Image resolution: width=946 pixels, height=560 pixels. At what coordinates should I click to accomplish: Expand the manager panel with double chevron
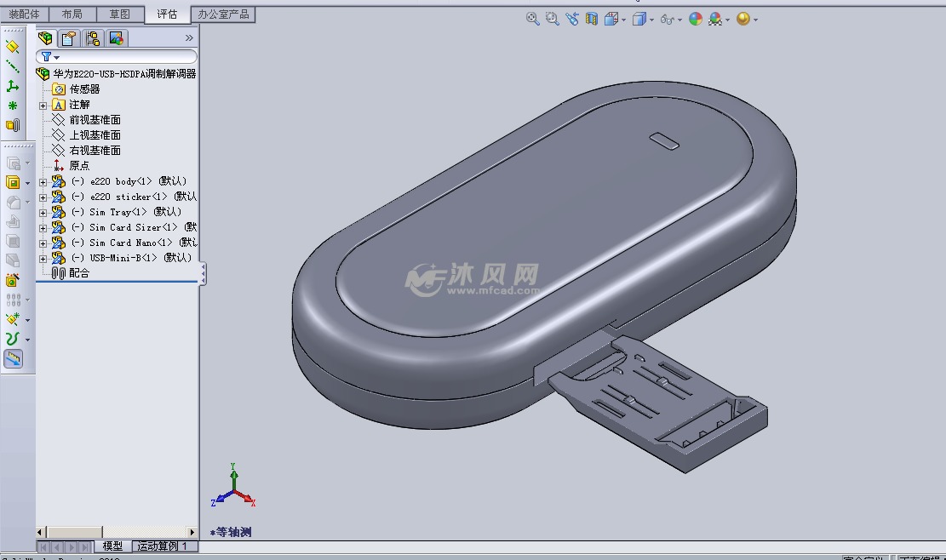(x=189, y=38)
